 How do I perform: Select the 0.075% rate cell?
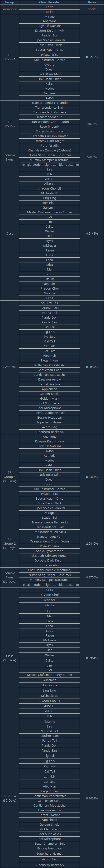(x=92, y=124)
